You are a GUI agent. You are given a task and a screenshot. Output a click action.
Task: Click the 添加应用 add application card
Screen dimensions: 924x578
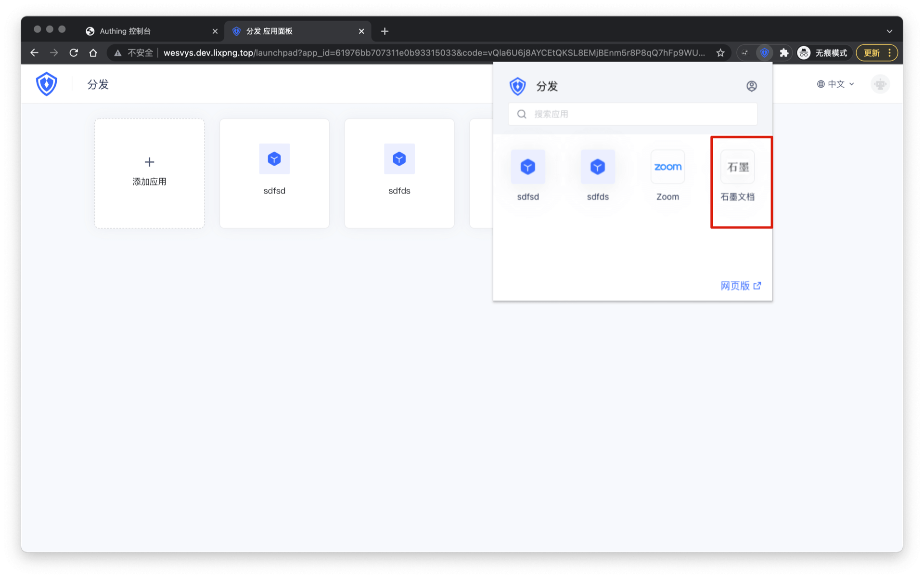[149, 172]
